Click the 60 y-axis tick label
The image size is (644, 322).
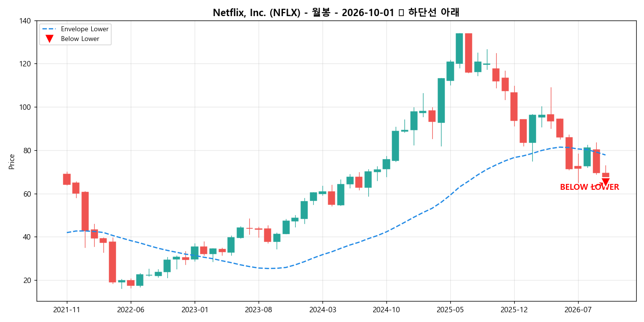coord(27,194)
